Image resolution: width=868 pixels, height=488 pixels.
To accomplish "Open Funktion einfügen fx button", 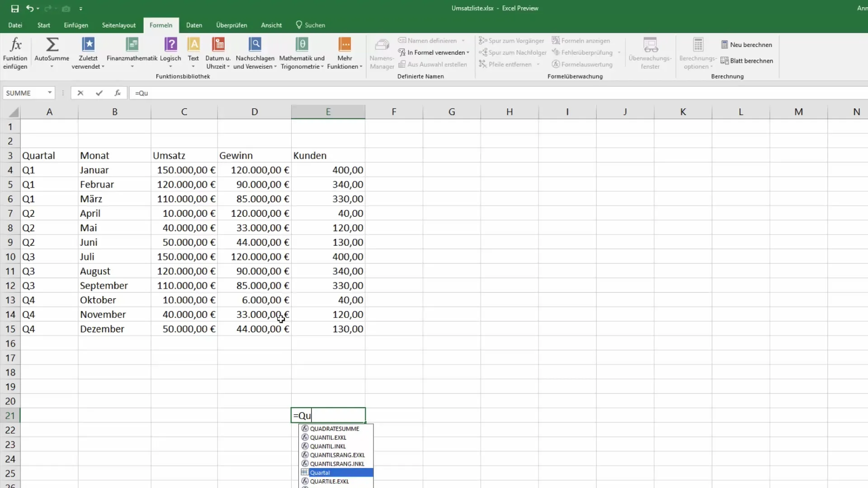I will [15, 53].
